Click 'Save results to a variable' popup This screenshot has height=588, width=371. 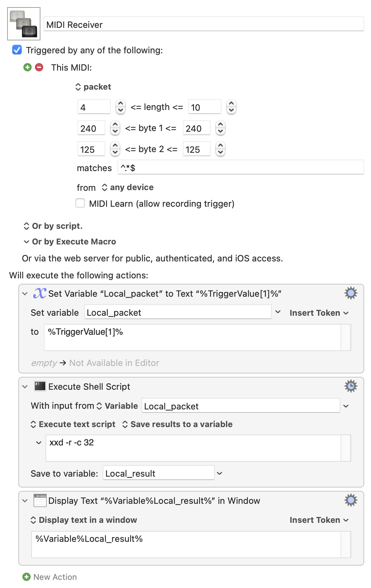(177, 424)
